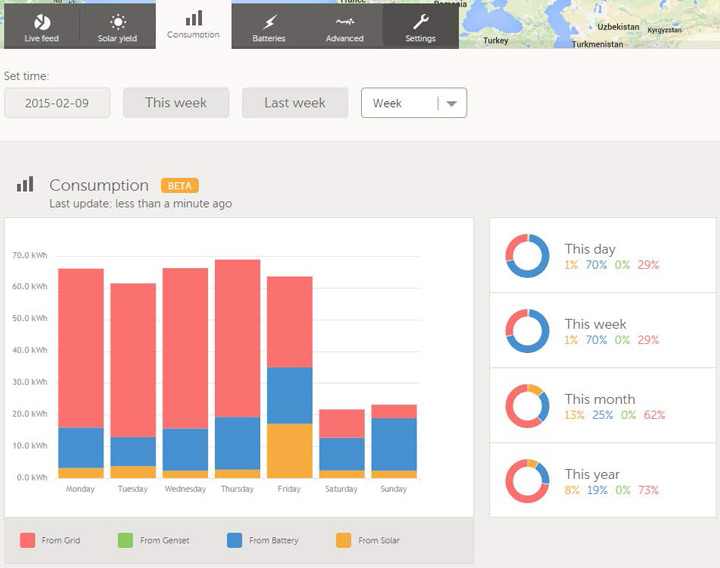Switch to the Solar yield tab
Viewport: 720px width, 568px height.
pyautogui.click(x=117, y=26)
